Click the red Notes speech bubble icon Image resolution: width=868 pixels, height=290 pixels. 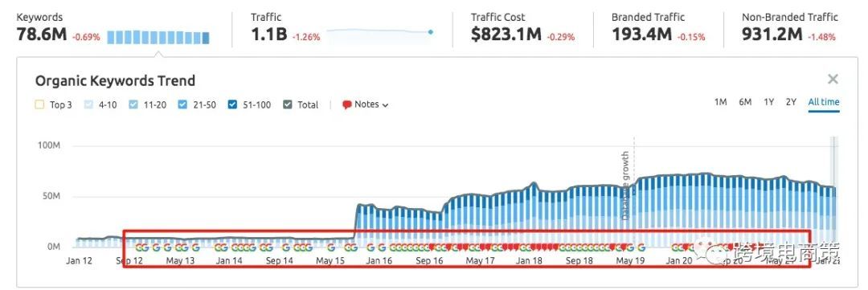(x=347, y=104)
